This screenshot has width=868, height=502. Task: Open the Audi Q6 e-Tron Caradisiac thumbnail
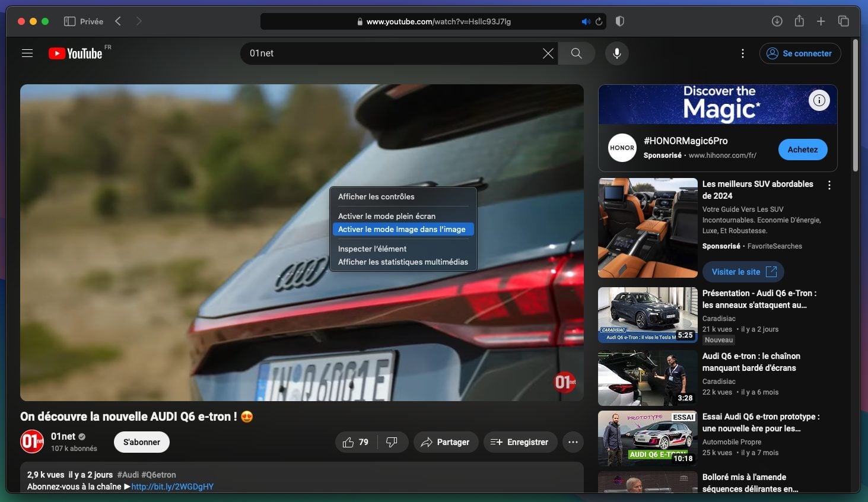[648, 315]
